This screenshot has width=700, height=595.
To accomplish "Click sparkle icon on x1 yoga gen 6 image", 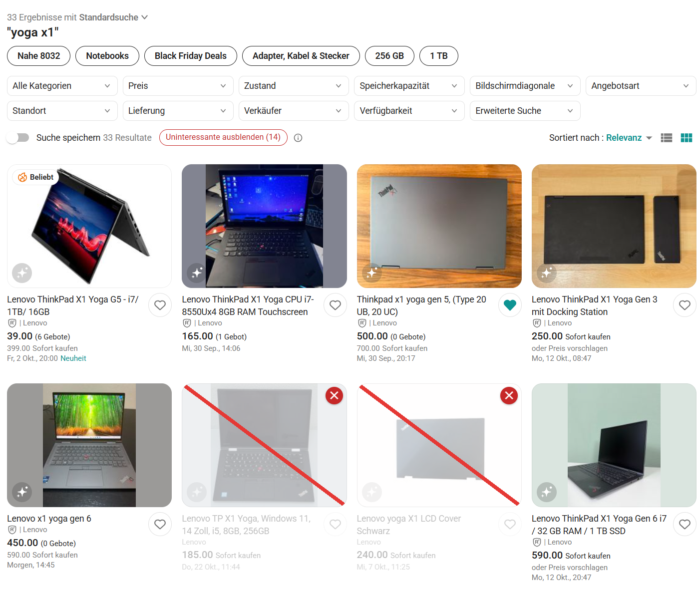I will (x=22, y=492).
